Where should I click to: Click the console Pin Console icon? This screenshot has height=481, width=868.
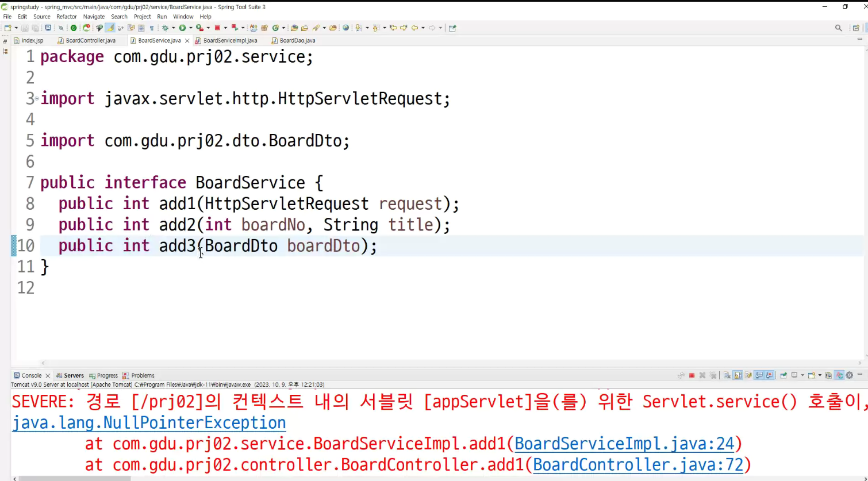[x=783, y=375]
